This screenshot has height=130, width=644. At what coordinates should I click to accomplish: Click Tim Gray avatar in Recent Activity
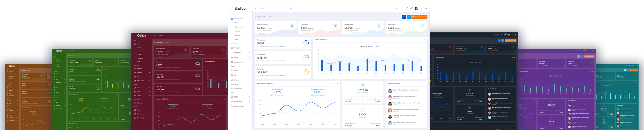[x=390, y=117]
